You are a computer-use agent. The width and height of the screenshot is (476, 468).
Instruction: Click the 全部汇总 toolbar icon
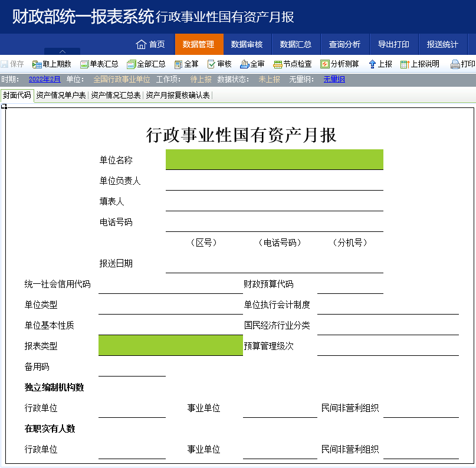tap(131, 64)
